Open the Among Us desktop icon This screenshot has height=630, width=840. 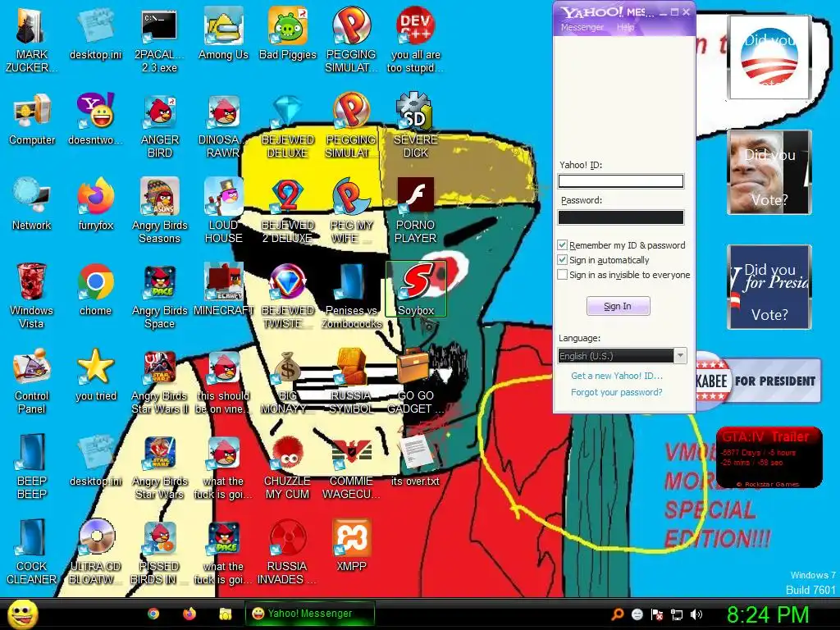coord(223,34)
